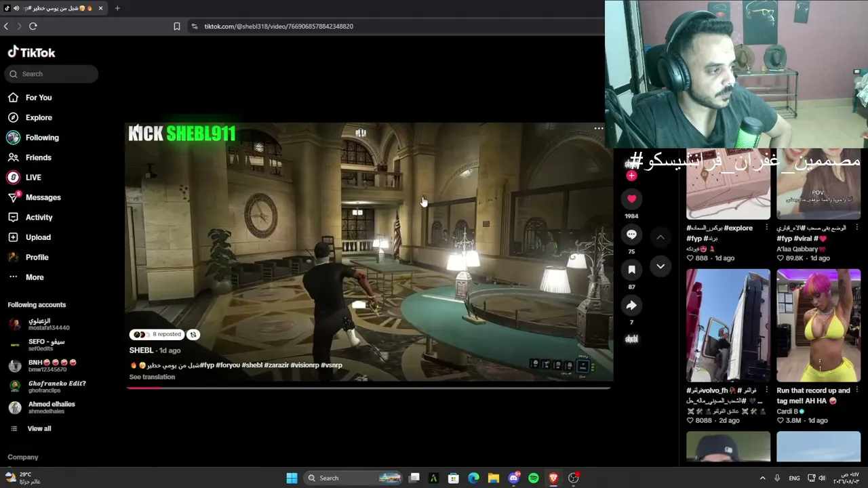
Task: Click See translation under the caption
Action: (x=152, y=377)
